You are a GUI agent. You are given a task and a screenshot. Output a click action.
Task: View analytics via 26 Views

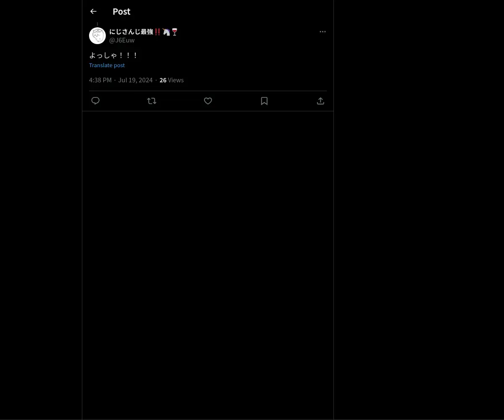(171, 80)
